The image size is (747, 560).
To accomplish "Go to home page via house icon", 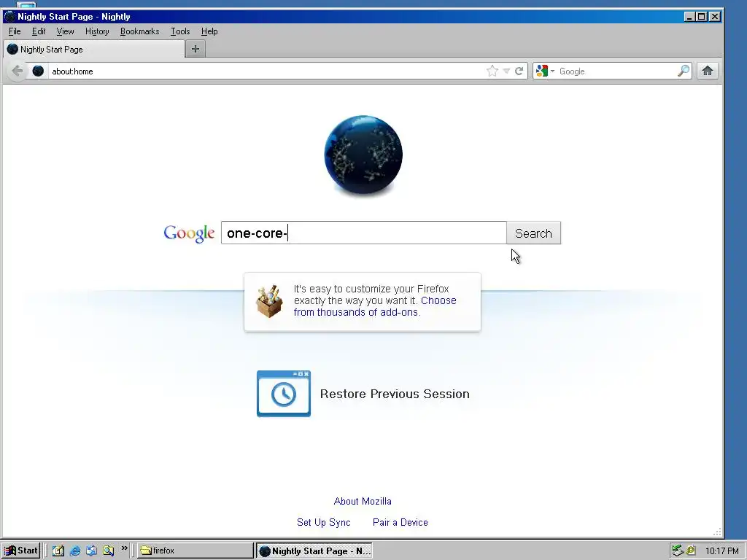I will pyautogui.click(x=708, y=71).
